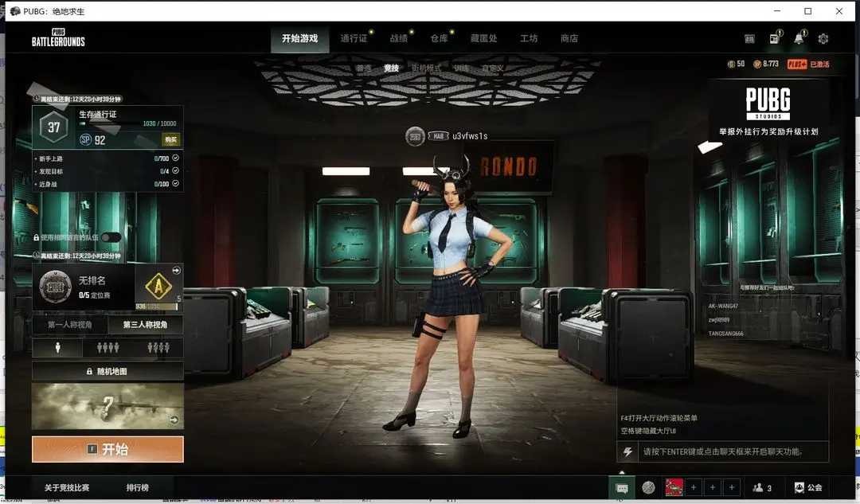Open the 通行证 tab
The image size is (860, 504).
point(354,38)
